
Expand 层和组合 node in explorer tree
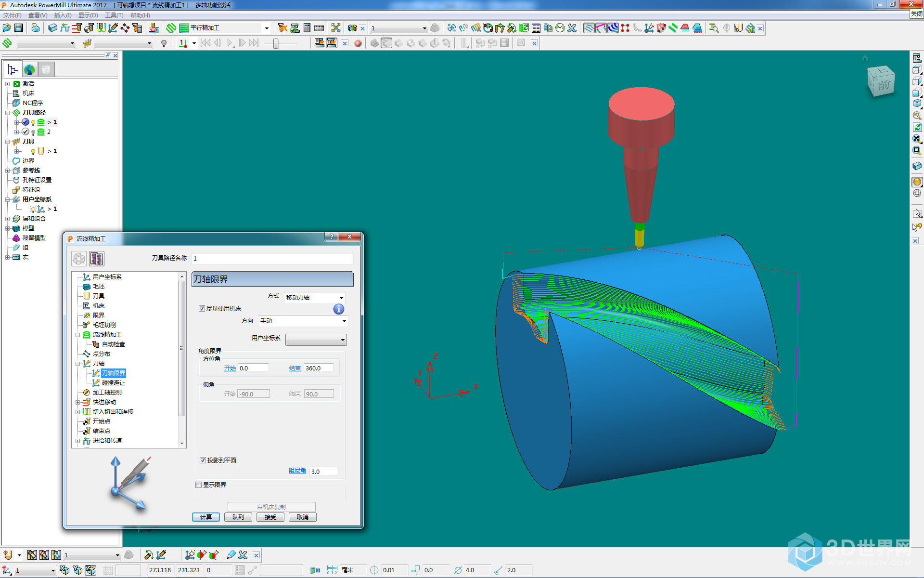[x=8, y=219]
